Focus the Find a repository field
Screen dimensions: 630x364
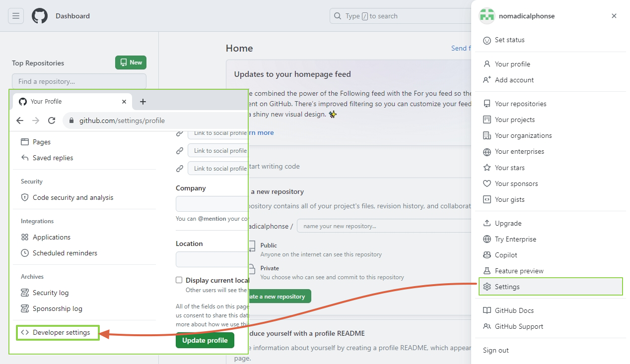coord(79,81)
